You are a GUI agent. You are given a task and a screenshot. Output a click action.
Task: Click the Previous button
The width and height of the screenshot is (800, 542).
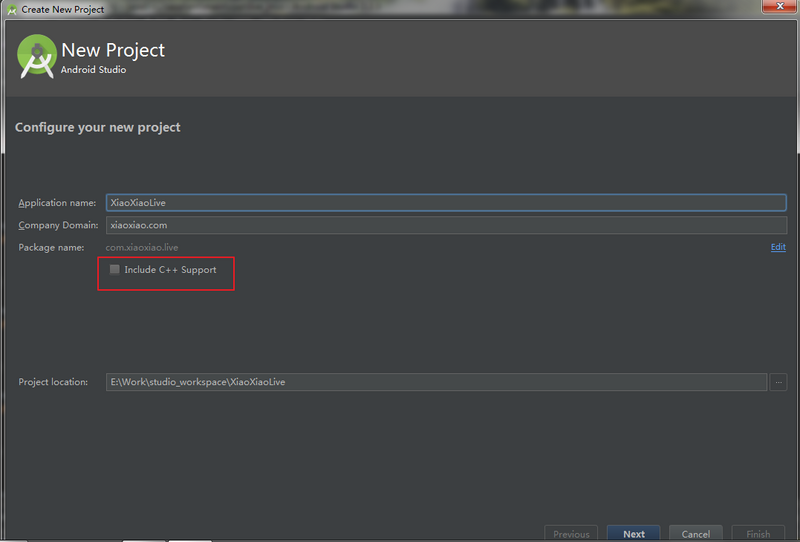point(571,533)
